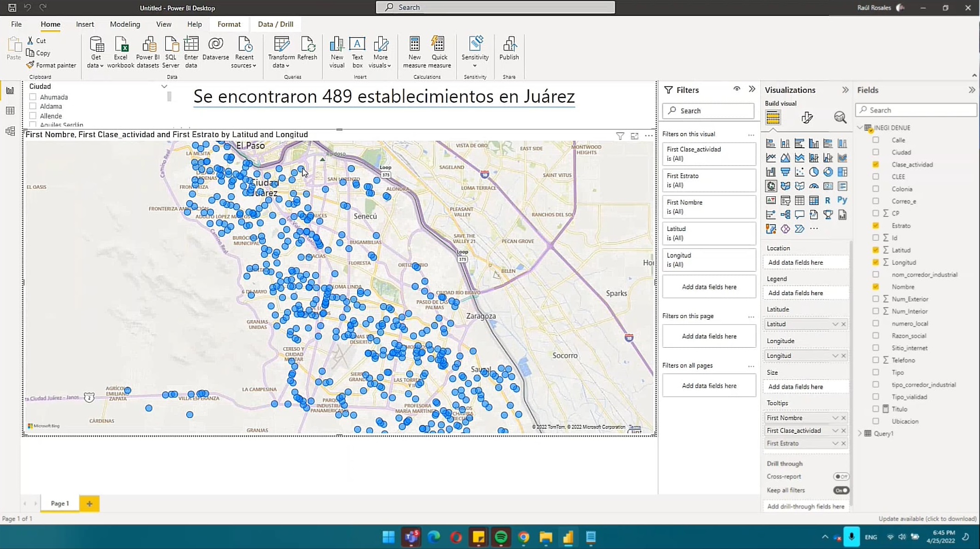Open SQL Server connector
The width and height of the screenshot is (980, 549).
pos(171,52)
